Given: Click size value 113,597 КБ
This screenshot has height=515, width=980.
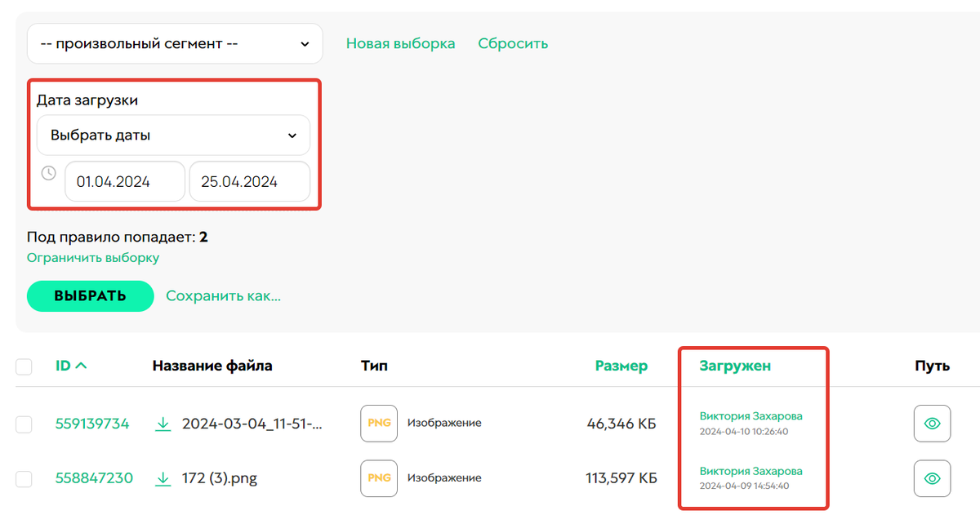Looking at the screenshot, I should (621, 478).
